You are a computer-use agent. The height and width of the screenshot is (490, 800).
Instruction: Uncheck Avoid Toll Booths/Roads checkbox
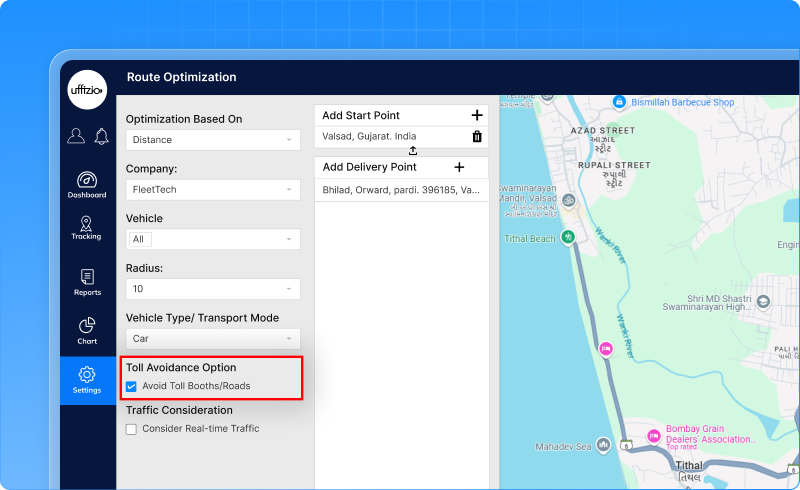click(132, 386)
